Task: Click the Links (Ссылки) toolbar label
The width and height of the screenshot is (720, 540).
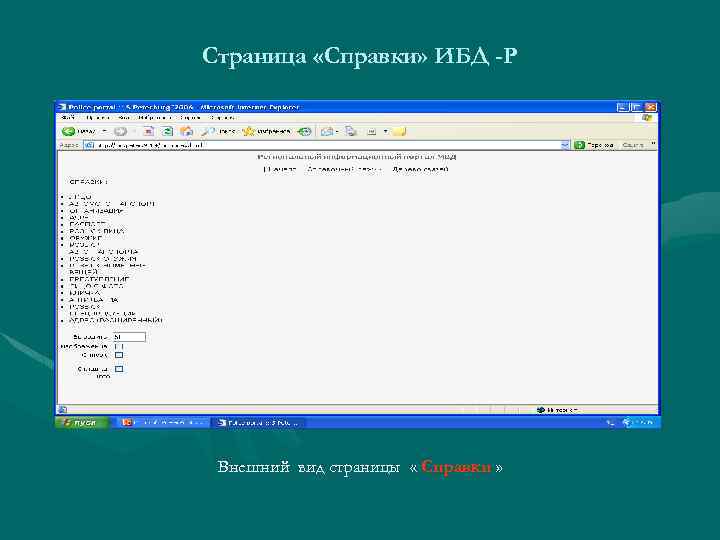Action: point(633,145)
